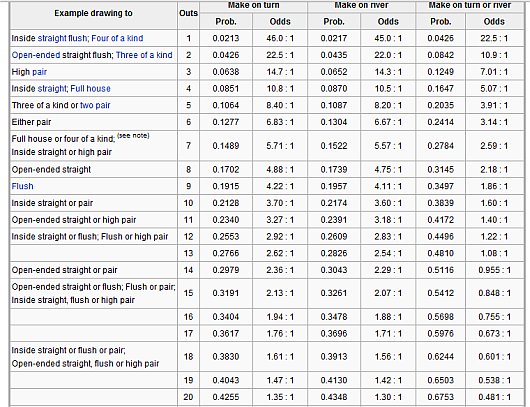This screenshot has height=407, width=530.
Task: Click the "Example drawing to" header cell
Action: click(x=93, y=13)
